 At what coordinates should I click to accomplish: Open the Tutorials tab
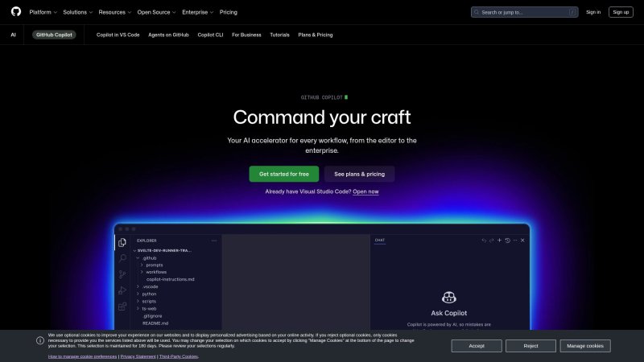(279, 35)
